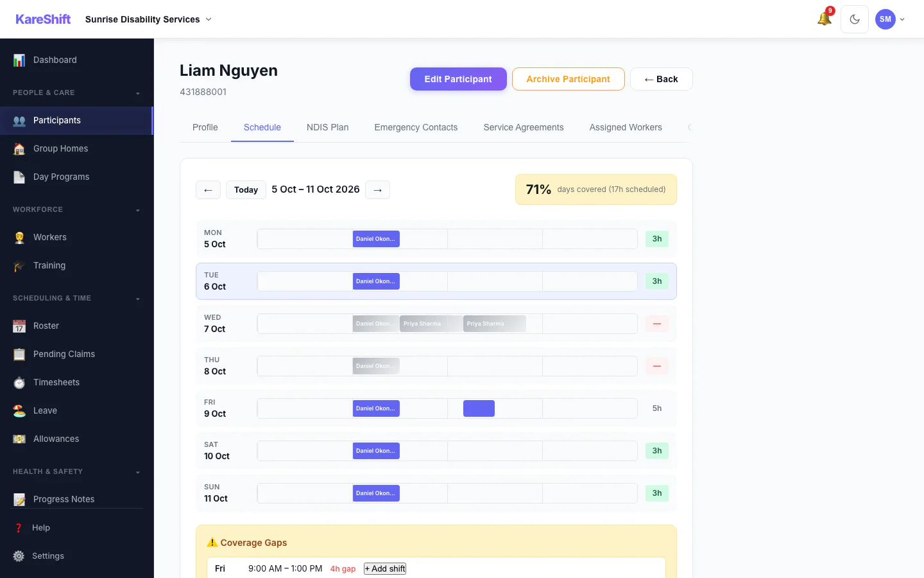Click the Training graduation cap icon
Screen dimensions: 924x578
point(19,265)
